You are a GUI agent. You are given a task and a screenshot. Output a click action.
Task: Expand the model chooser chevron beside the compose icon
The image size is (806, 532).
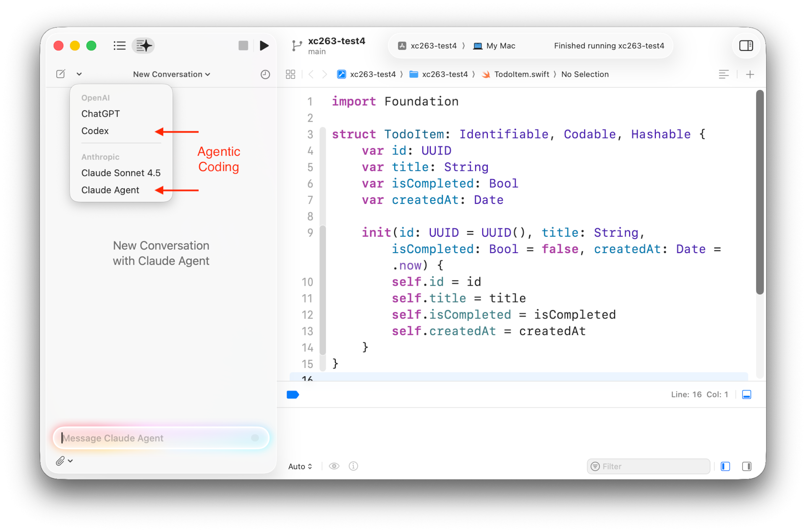[79, 74]
